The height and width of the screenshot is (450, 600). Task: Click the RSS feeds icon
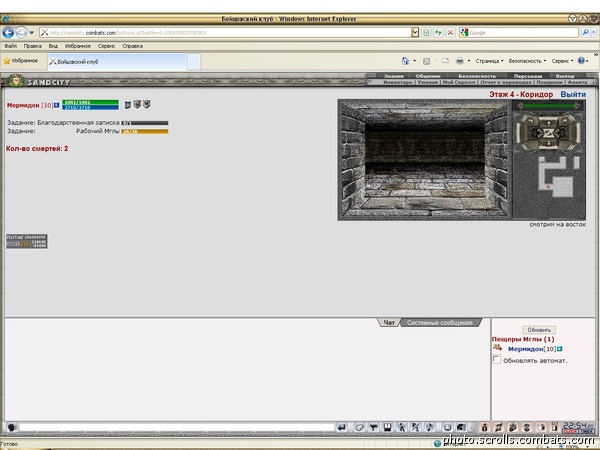(x=427, y=61)
